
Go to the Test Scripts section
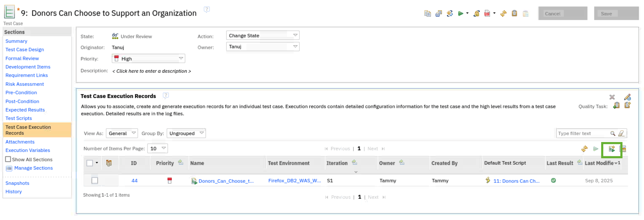[x=19, y=118]
